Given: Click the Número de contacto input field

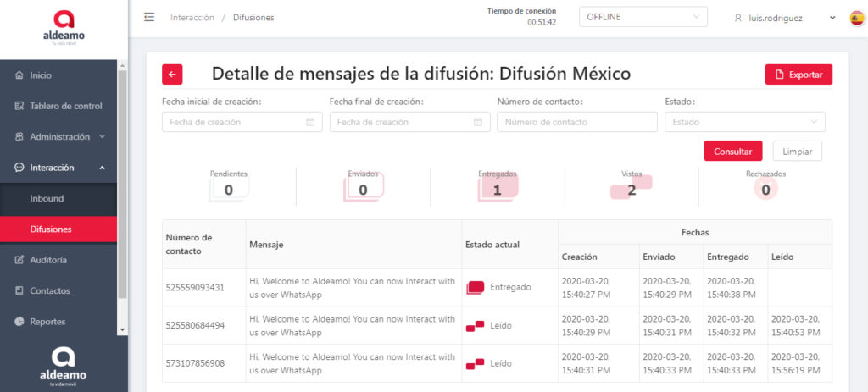Looking at the screenshot, I should click(x=576, y=122).
